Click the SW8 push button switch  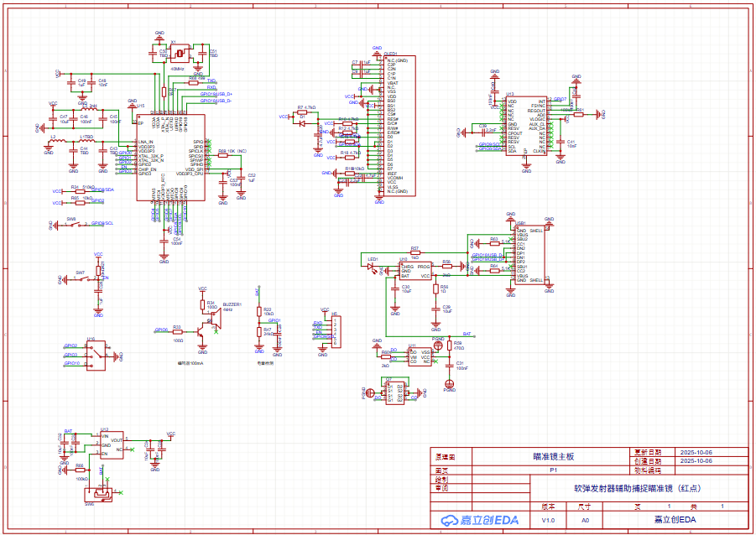(74, 224)
